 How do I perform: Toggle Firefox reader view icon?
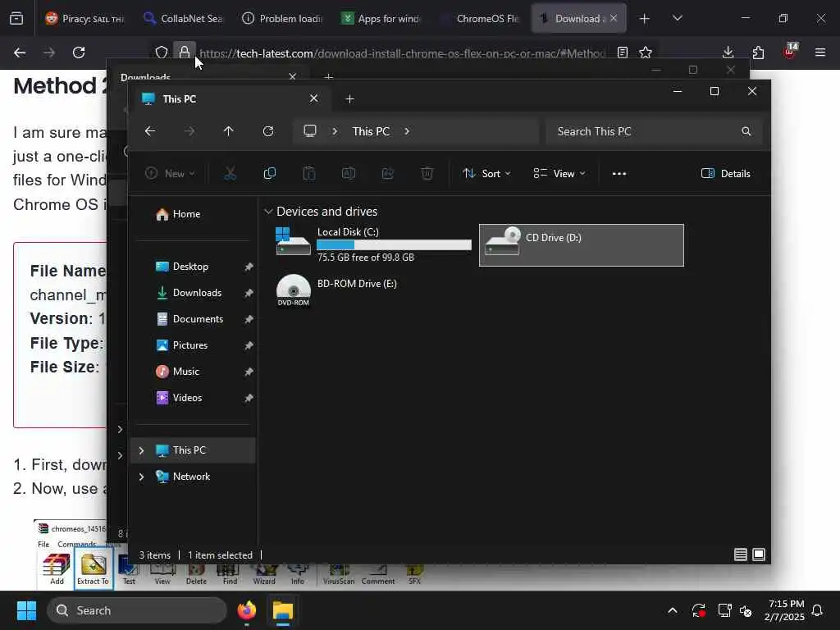(x=622, y=52)
